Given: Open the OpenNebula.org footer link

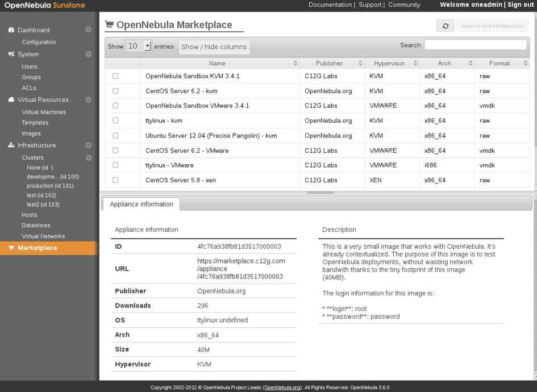Looking at the screenshot, I should pos(282,387).
